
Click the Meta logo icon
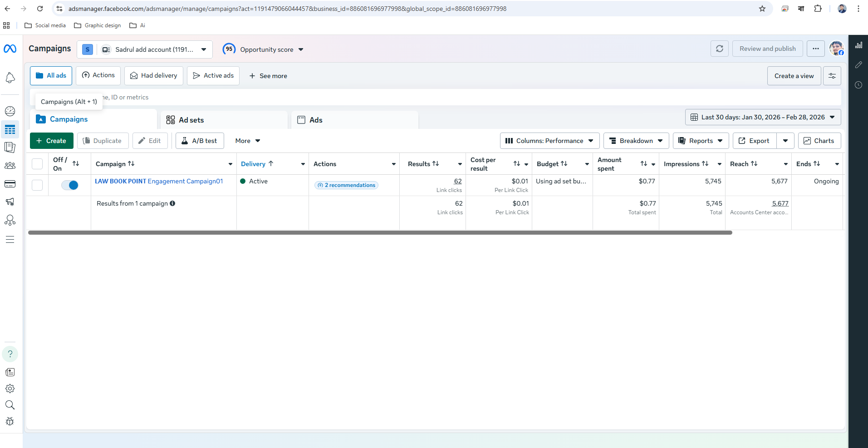[x=10, y=49]
